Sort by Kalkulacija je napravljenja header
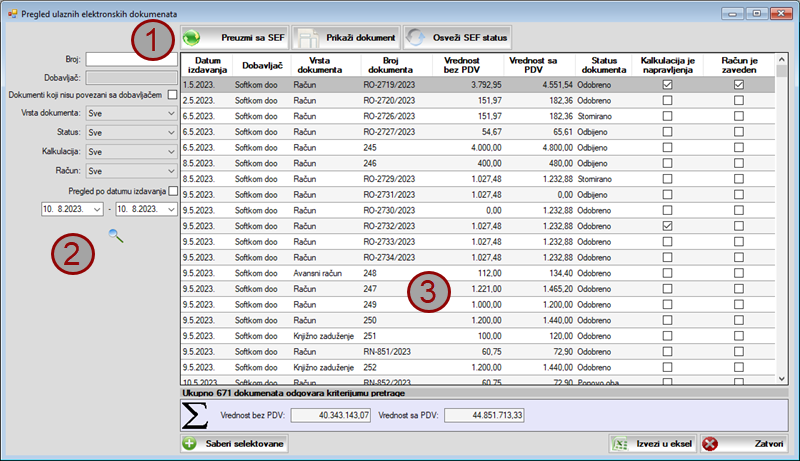 tap(667, 65)
